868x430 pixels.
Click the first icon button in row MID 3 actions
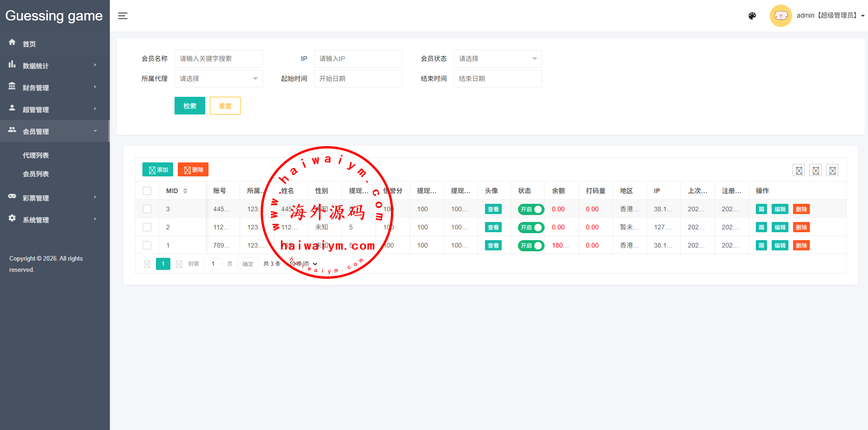pyautogui.click(x=761, y=209)
